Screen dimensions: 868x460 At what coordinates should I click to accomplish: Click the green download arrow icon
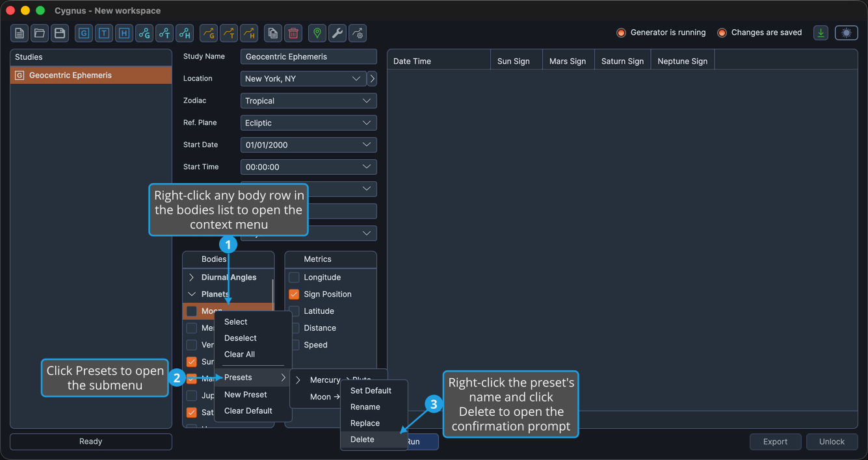click(821, 32)
